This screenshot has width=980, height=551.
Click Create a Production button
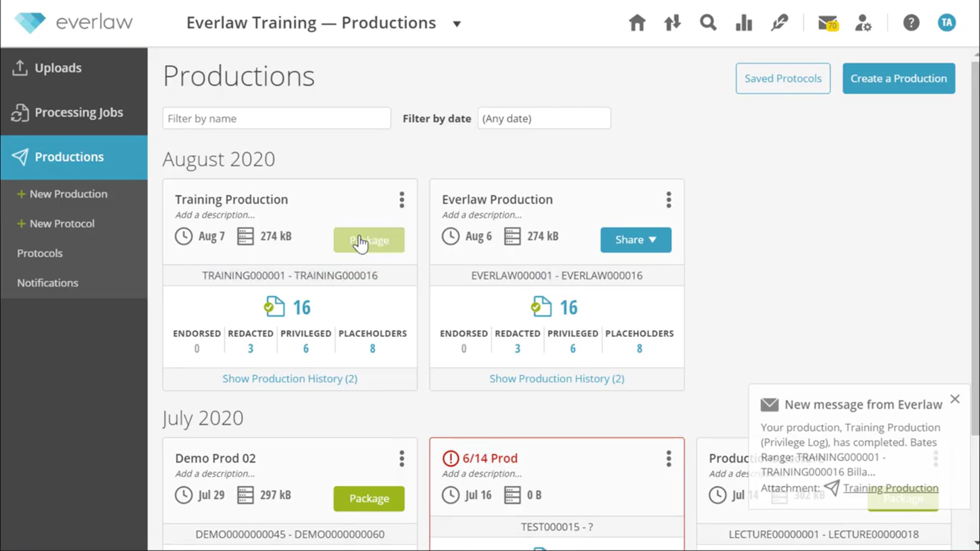(899, 78)
